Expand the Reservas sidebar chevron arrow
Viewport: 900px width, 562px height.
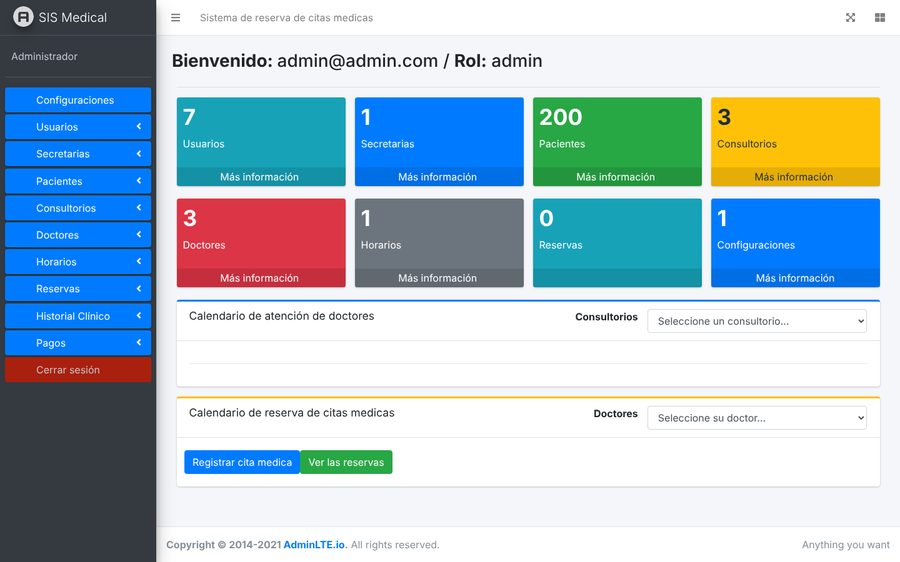(x=139, y=288)
